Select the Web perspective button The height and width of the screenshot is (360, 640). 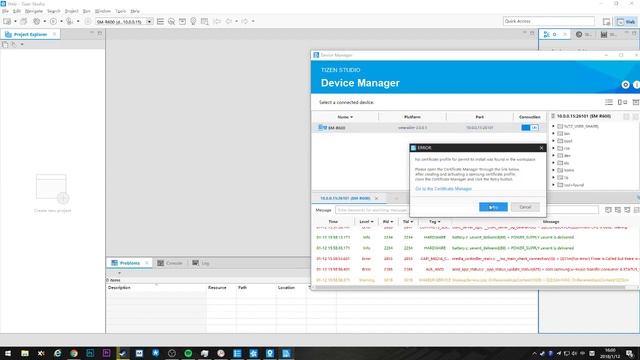click(x=626, y=22)
